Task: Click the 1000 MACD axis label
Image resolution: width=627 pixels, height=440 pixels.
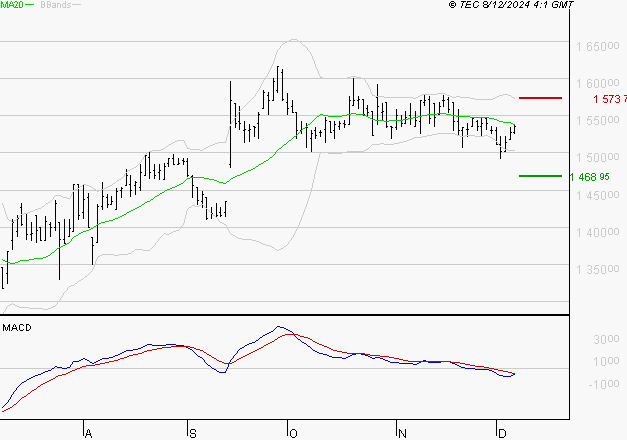Action: point(606,362)
